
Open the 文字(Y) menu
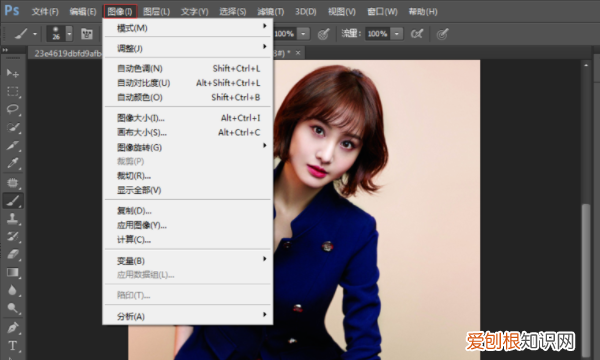pos(194,11)
